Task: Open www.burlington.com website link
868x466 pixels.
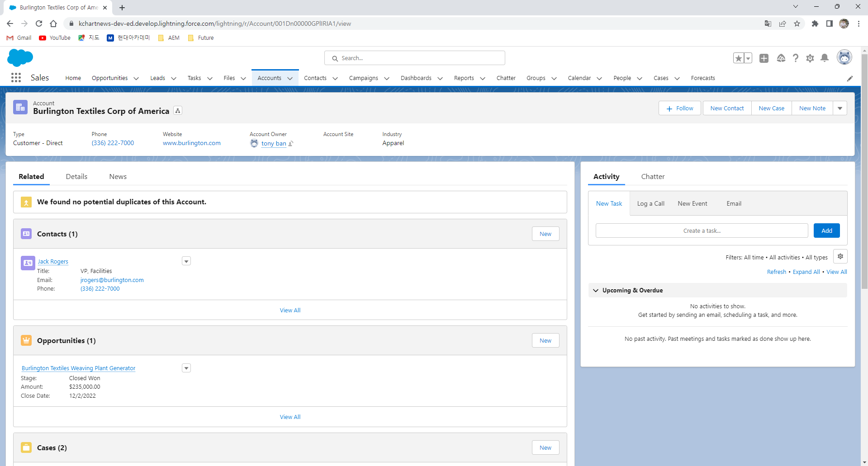Action: pos(192,143)
